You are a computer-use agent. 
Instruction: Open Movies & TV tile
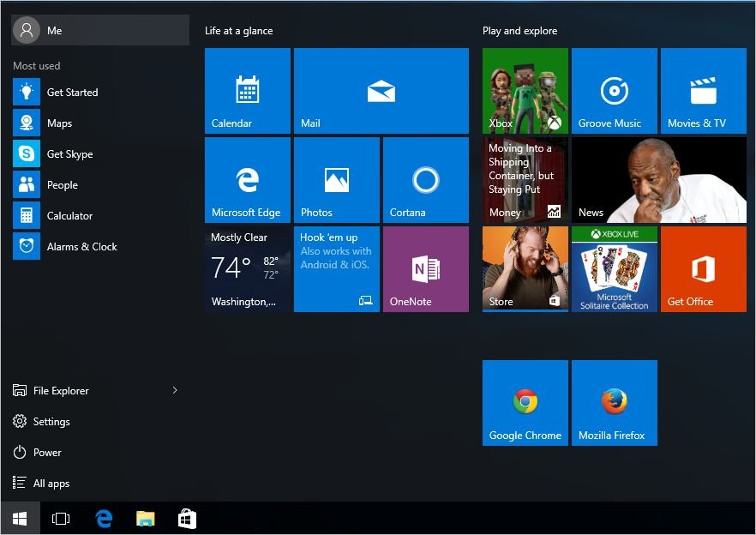(703, 91)
